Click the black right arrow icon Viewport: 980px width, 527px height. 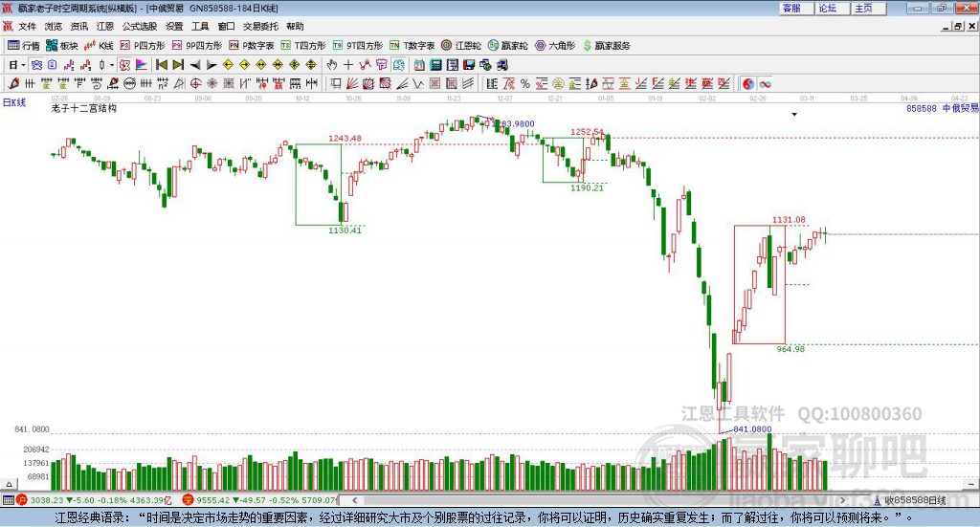212,64
